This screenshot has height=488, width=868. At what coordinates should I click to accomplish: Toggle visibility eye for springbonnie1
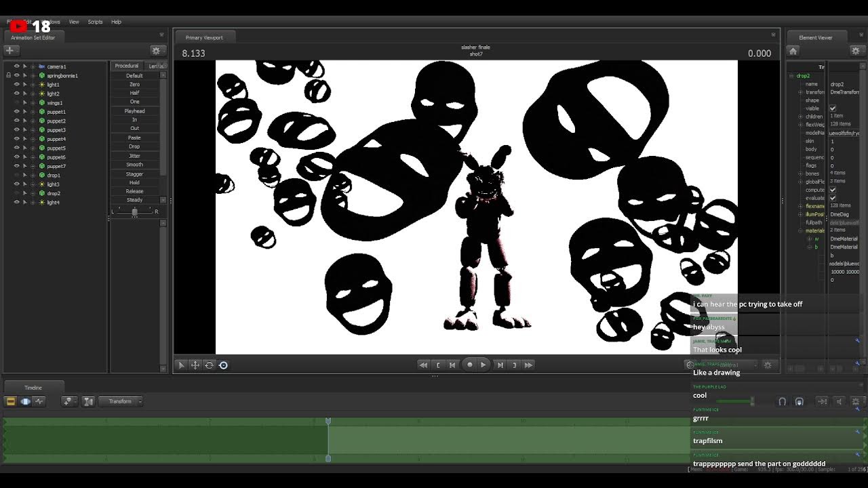click(x=17, y=75)
